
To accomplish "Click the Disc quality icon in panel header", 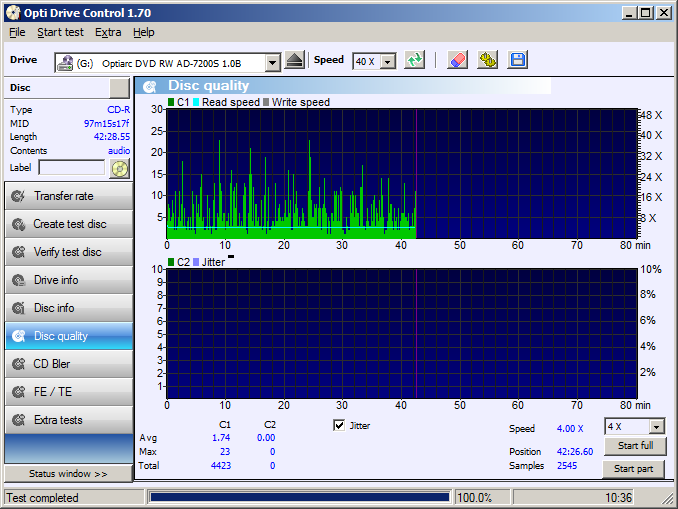I will (150, 86).
